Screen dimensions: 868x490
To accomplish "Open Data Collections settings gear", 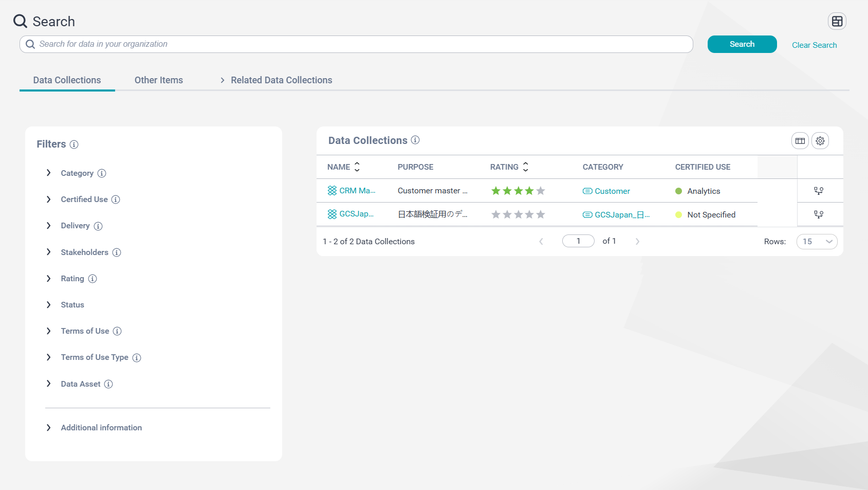I will (x=820, y=141).
